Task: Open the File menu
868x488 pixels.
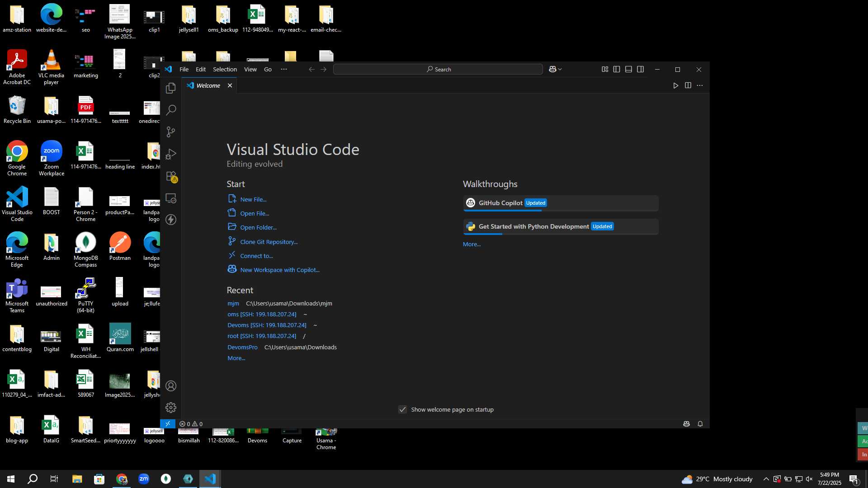Action: tap(184, 69)
